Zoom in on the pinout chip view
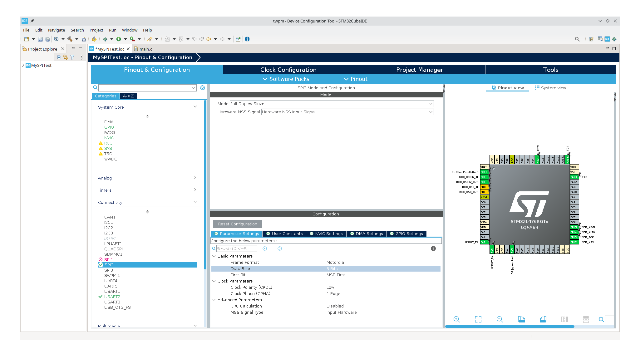This screenshot has height=364, width=640. pos(456,319)
